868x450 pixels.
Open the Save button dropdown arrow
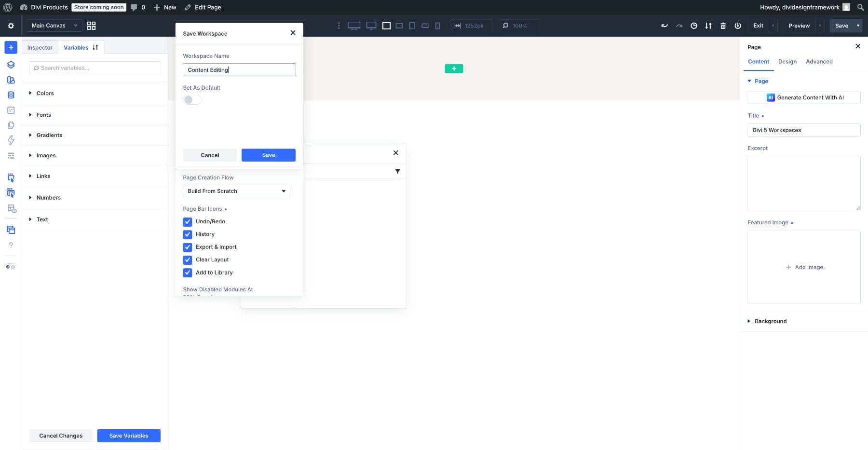click(x=858, y=26)
